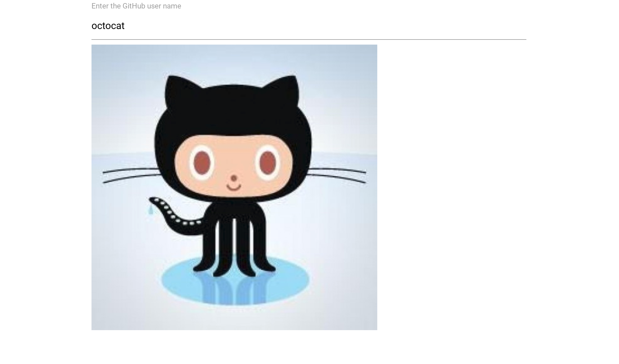
Task: Open the Octocat avatar image
Action: pos(234,187)
